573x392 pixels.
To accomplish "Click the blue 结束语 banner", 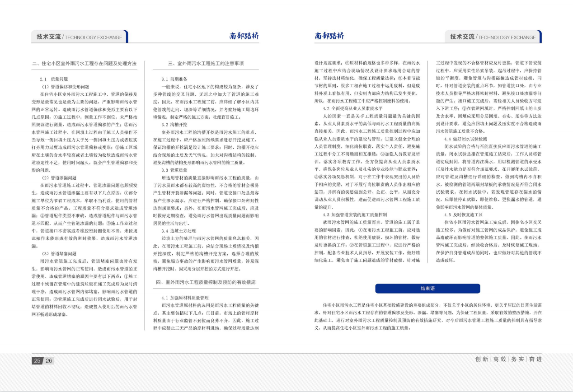I will click(x=428, y=288).
